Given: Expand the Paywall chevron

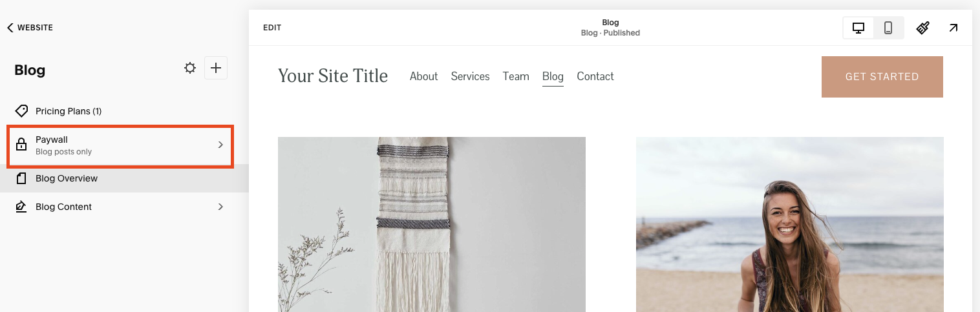Looking at the screenshot, I should 220,145.
